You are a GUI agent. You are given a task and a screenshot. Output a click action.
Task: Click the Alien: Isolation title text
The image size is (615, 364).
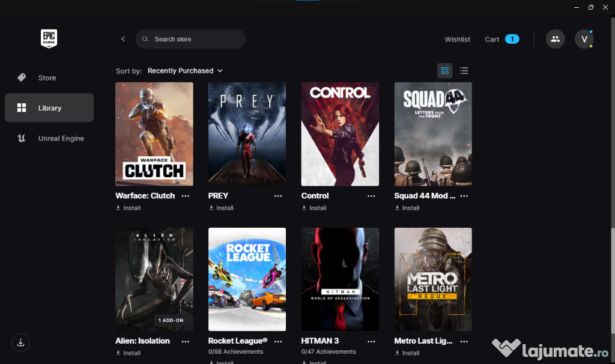coord(143,341)
